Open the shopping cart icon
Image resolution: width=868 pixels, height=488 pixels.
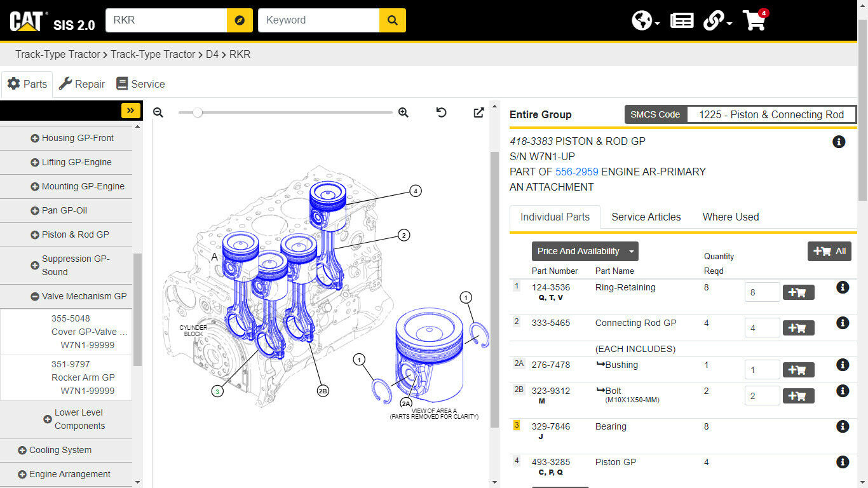(x=754, y=20)
